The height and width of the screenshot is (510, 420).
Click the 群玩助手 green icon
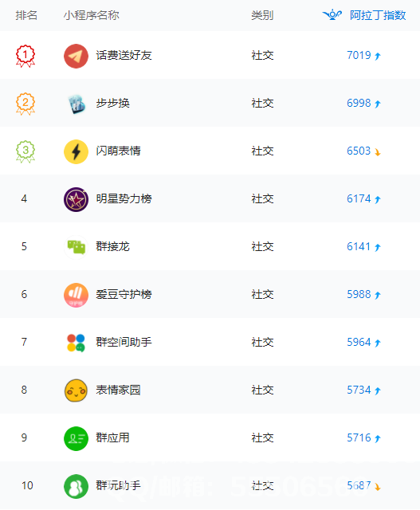[76, 486]
